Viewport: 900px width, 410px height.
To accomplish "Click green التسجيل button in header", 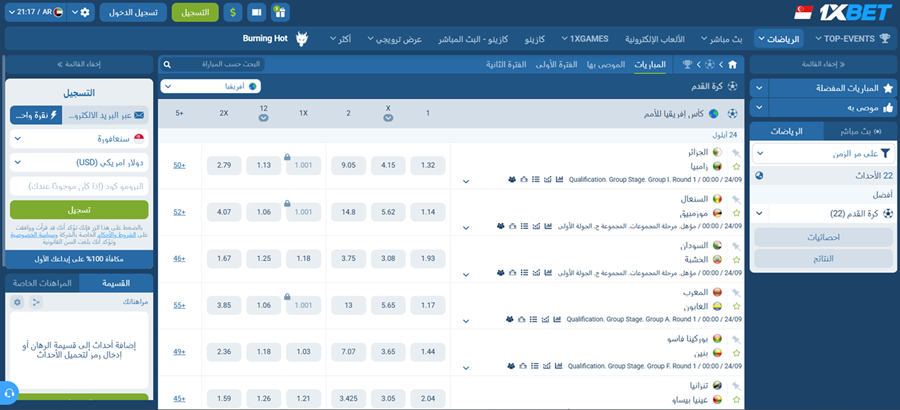I will coord(195,12).
